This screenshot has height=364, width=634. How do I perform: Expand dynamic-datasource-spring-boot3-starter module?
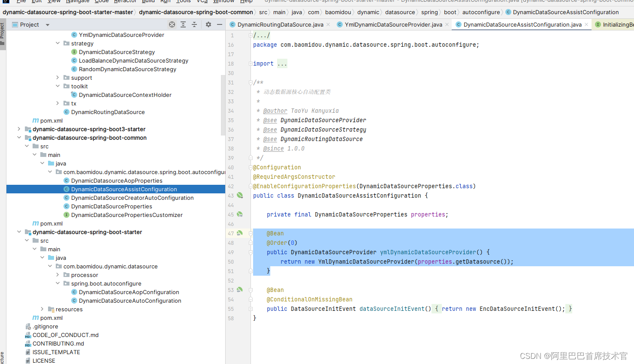(19, 129)
